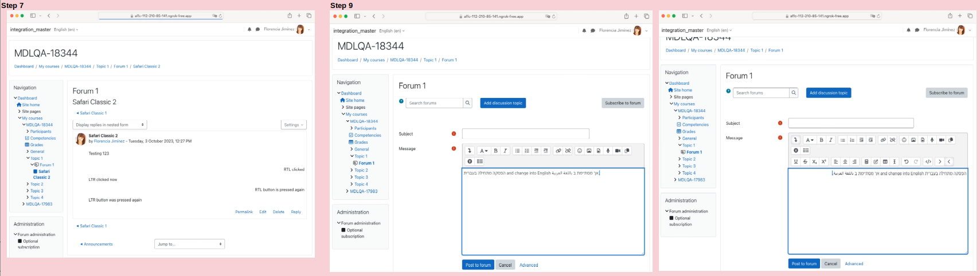Reply to the Safari Classic 2 post
The width and height of the screenshot is (980, 276).
(296, 212)
